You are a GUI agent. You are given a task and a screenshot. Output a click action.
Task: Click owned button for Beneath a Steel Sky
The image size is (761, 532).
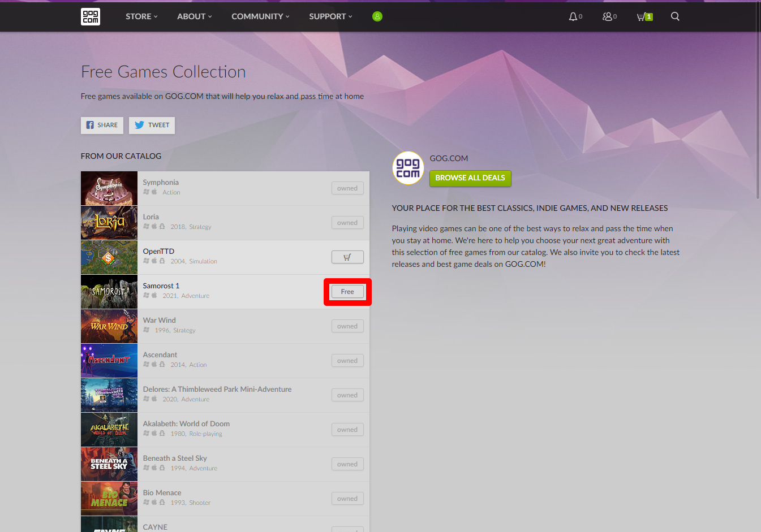[347, 464]
